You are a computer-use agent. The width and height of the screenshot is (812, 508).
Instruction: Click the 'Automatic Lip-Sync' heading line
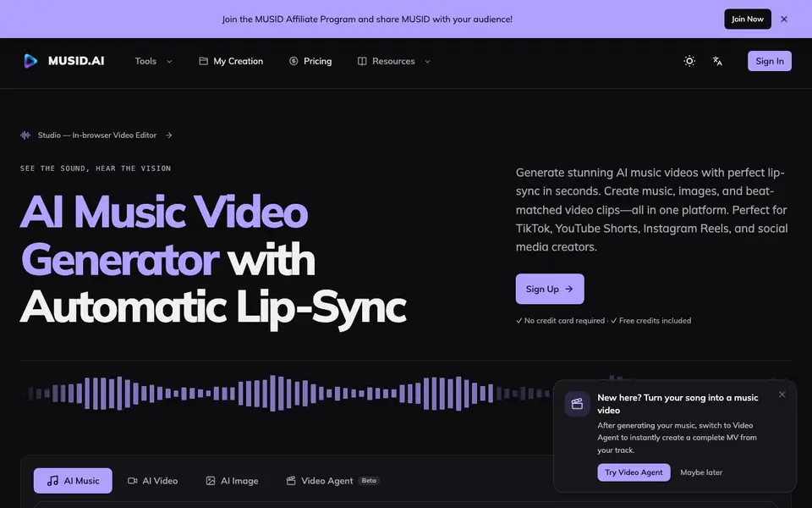point(213,308)
